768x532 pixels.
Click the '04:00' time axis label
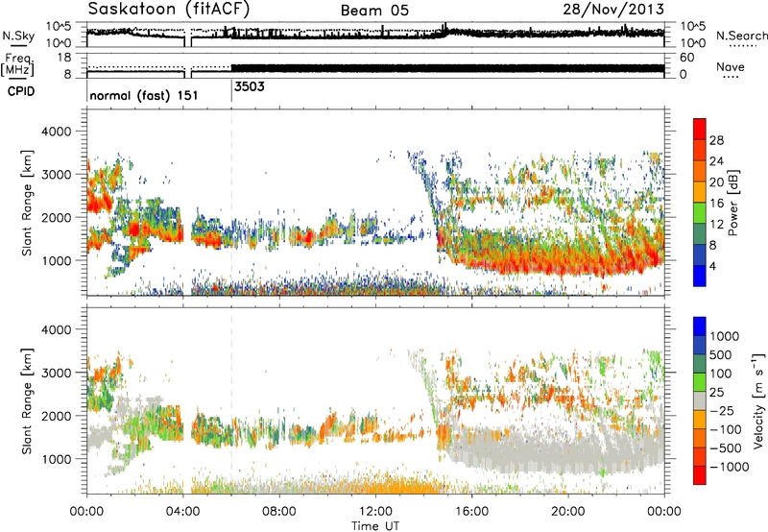[183, 512]
